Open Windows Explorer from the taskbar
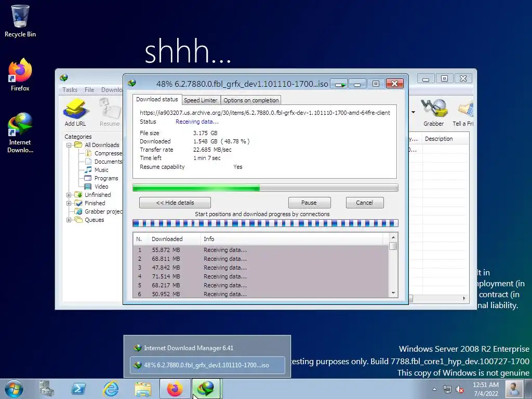 [x=143, y=389]
